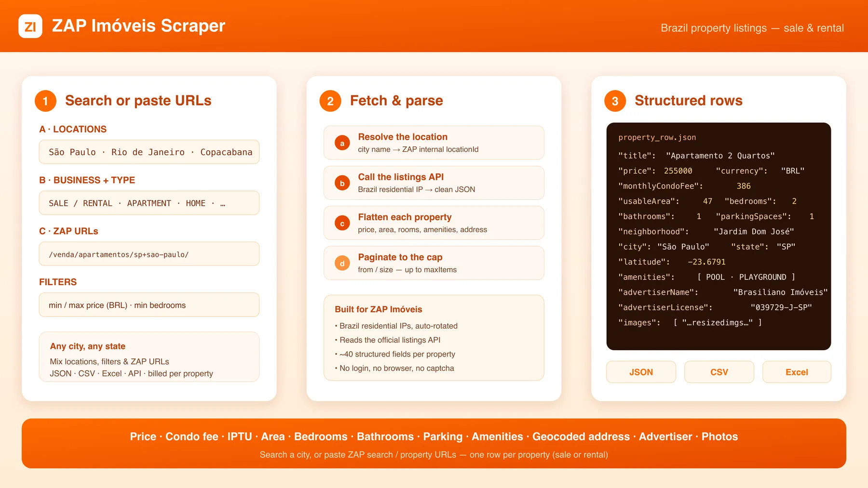Click the 'Search or paste URLs' heading
The height and width of the screenshot is (488, 868).
pyautogui.click(x=138, y=101)
